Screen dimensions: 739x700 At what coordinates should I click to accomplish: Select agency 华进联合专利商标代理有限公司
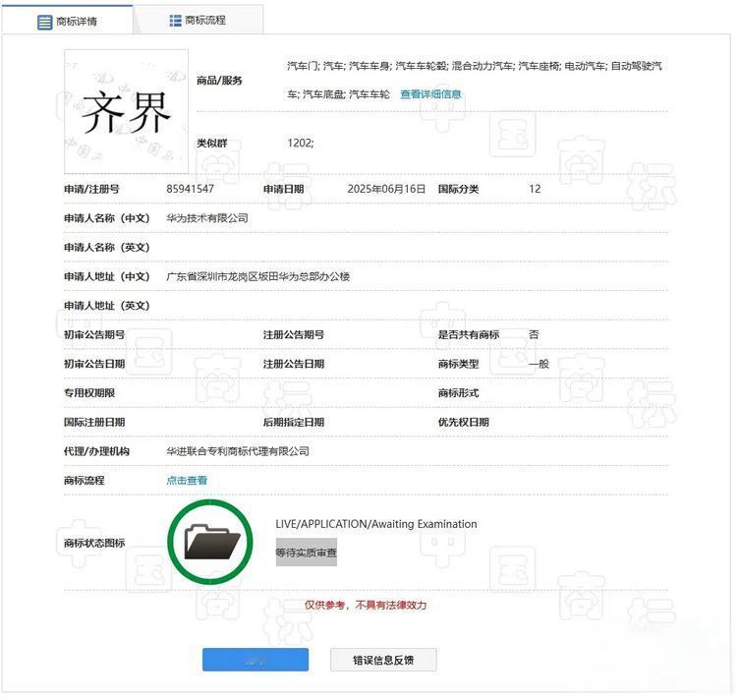pyautogui.click(x=238, y=451)
